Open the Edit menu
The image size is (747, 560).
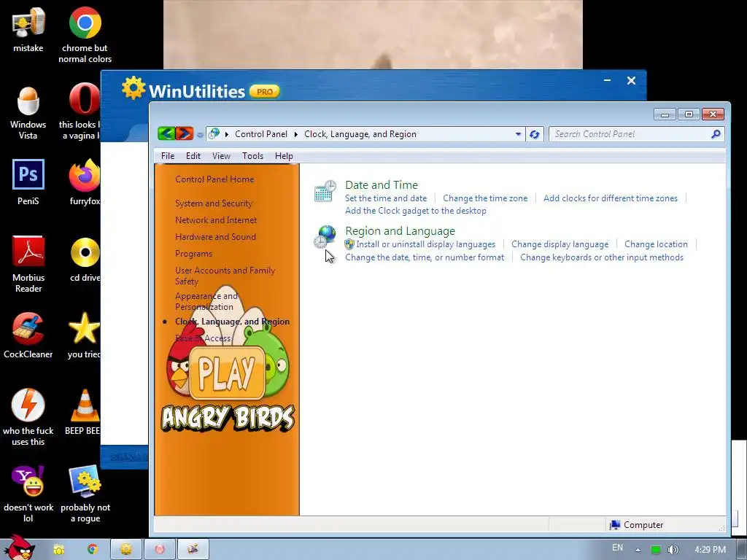(x=193, y=156)
